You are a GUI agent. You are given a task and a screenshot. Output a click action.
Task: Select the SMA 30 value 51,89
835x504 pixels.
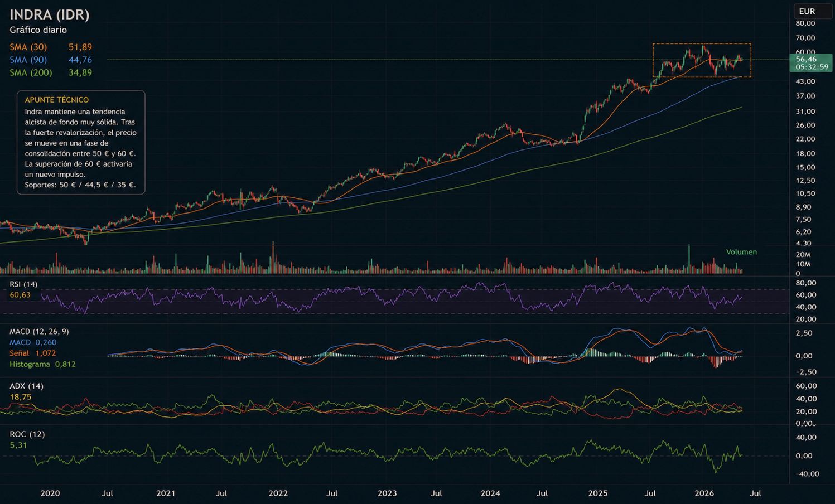tap(80, 47)
